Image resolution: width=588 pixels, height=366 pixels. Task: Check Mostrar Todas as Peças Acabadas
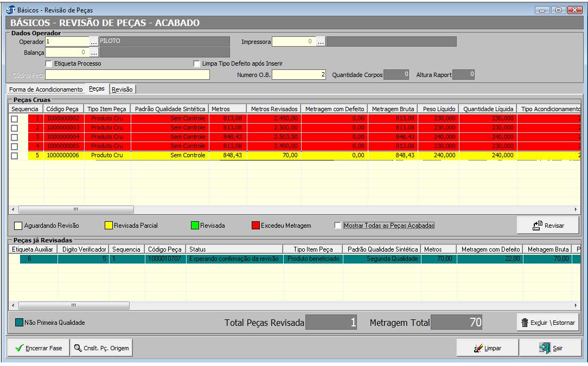[338, 225]
